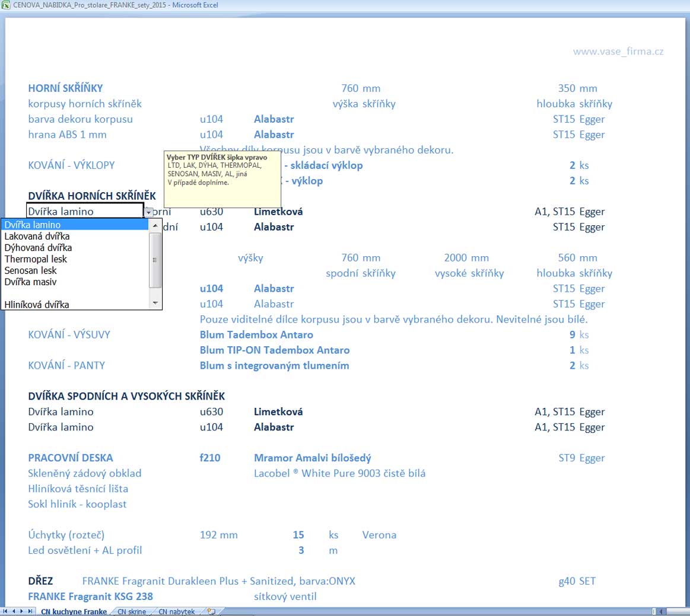Click 'Verona' handle name
This screenshot has height=616, width=690.
[379, 535]
